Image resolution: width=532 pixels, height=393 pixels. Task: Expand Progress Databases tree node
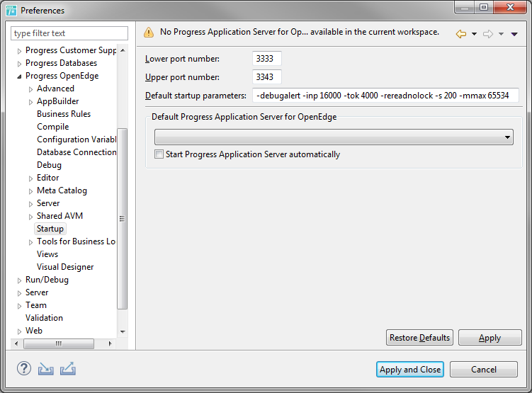(x=19, y=64)
